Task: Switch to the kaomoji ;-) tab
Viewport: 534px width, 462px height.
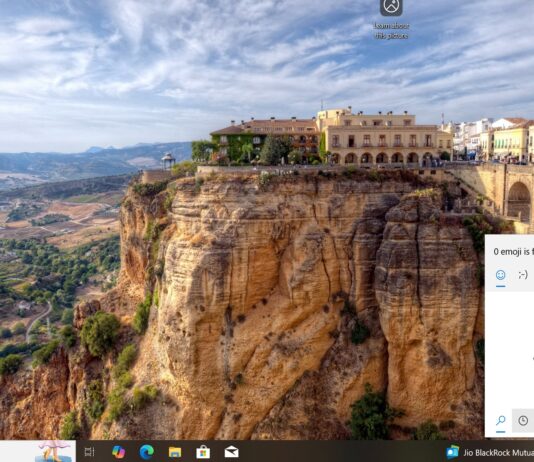Action: coord(523,274)
